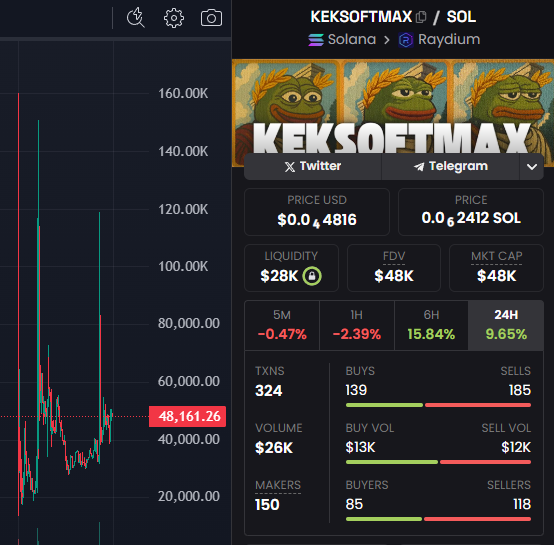Click the MKT CAP label
Screen dimensions: 554x545
pyautogui.click(x=496, y=256)
